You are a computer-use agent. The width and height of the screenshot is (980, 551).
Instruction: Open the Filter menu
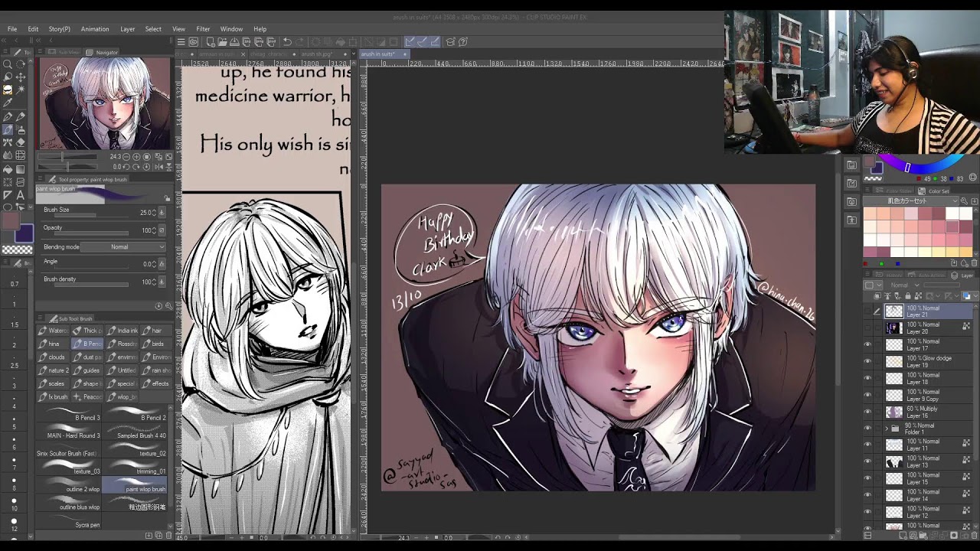203,29
